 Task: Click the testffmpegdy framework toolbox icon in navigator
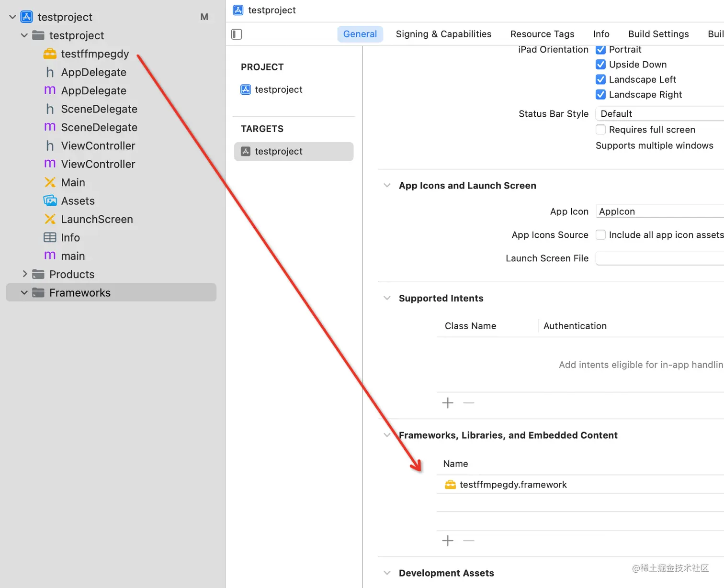coord(50,54)
